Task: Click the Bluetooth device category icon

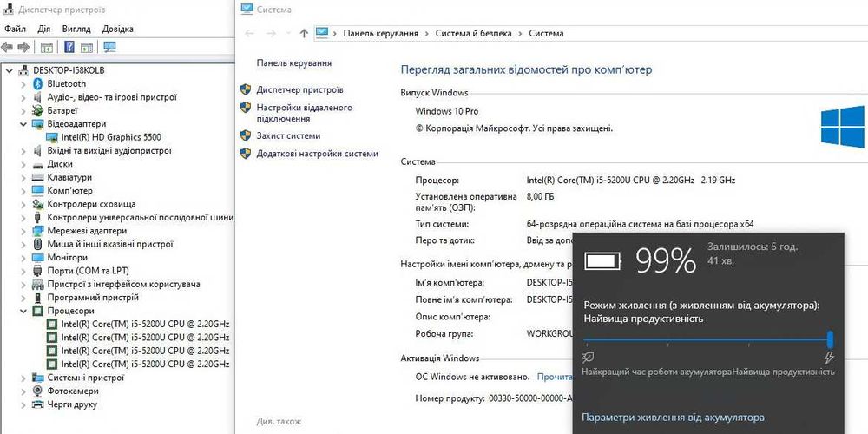Action: [x=37, y=83]
